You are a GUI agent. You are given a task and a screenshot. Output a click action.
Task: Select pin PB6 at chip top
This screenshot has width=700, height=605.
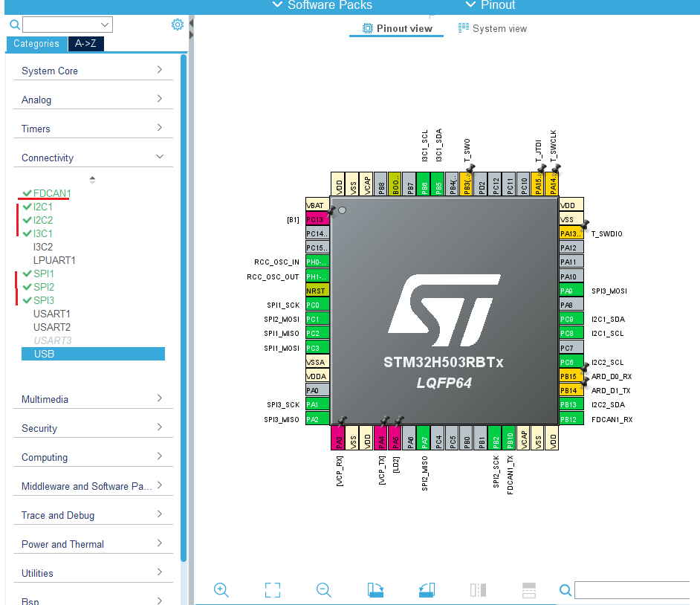424,184
